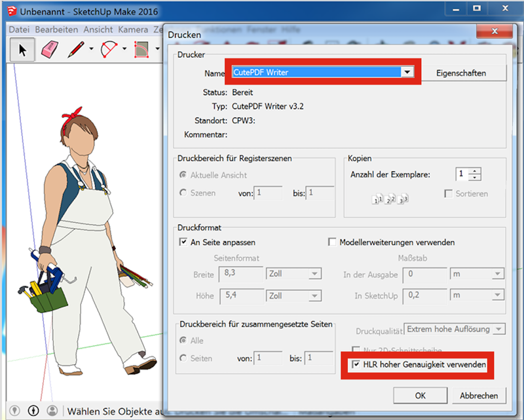Viewport: 524px width, 420px height.
Task: Expand the Pencil tool dropdown arrow
Action: (x=91, y=49)
